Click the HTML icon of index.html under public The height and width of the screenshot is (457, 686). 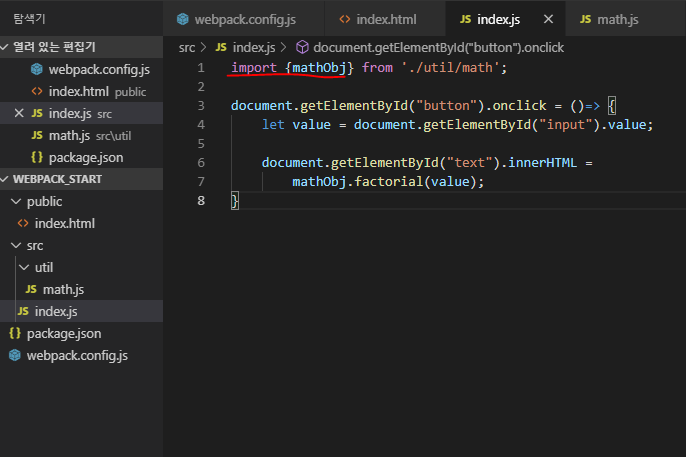[x=23, y=223]
